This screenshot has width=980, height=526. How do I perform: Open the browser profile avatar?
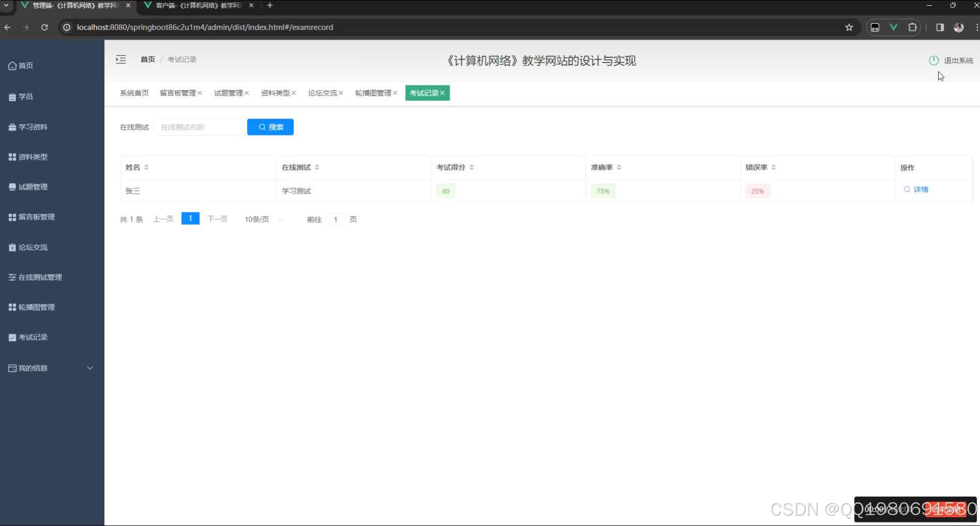(x=958, y=27)
